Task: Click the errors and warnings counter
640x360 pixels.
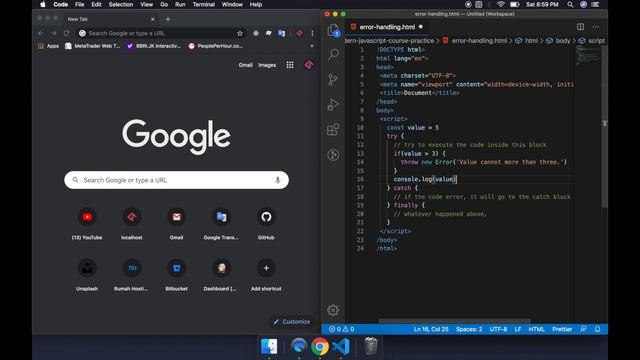Action: 341,329
